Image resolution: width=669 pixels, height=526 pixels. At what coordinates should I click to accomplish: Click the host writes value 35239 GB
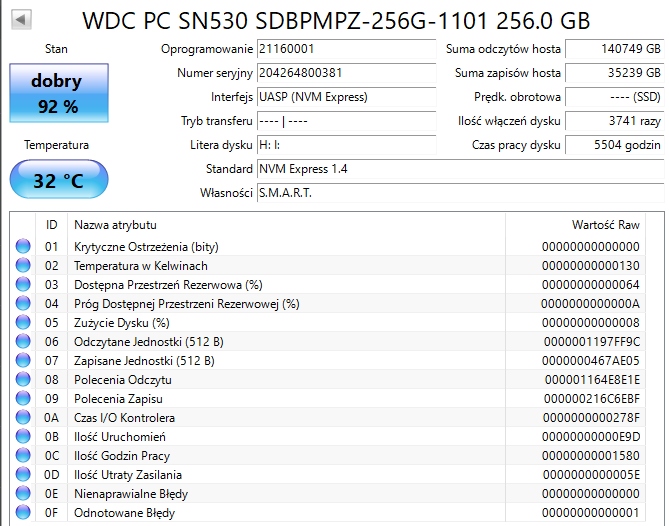coord(614,73)
